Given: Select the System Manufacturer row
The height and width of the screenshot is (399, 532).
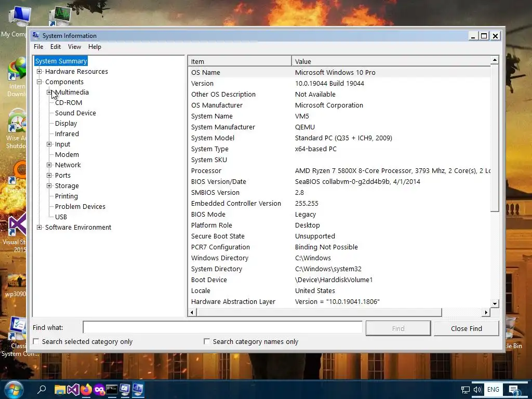Looking at the screenshot, I should coord(339,127).
